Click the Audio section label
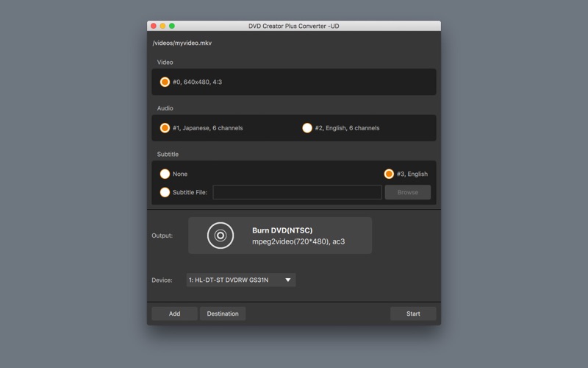The height and width of the screenshot is (368, 588). coord(165,108)
